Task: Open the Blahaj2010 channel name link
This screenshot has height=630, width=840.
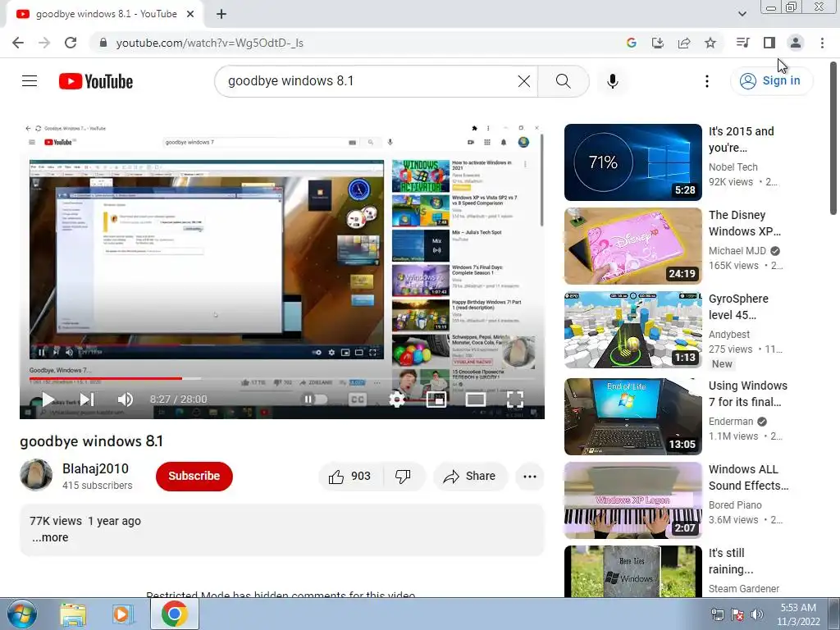Action: click(x=95, y=468)
